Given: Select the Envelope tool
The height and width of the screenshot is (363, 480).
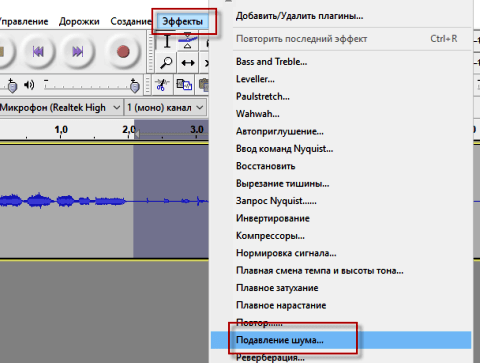Looking at the screenshot, I should [x=187, y=41].
